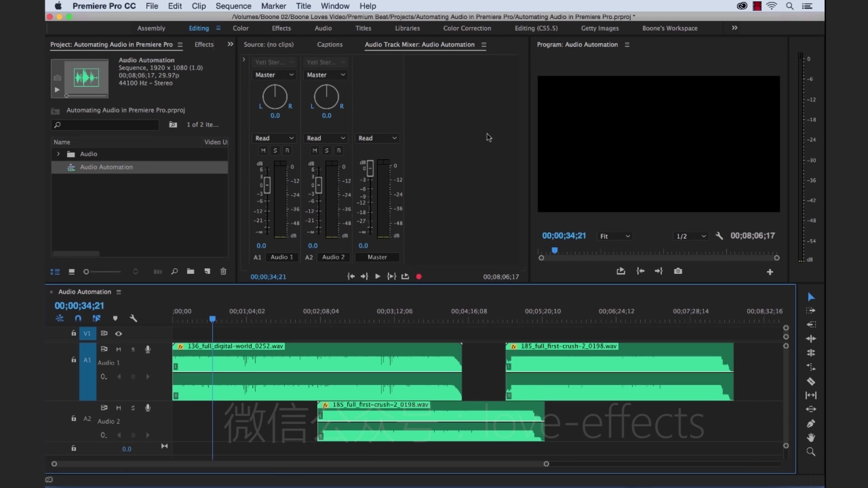Play from the Audio Track Mixer transport
The width and height of the screenshot is (868, 488).
click(x=377, y=277)
